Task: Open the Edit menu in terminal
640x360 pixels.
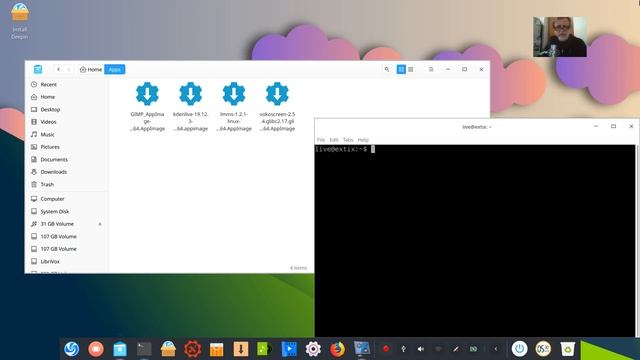Action: [334, 140]
